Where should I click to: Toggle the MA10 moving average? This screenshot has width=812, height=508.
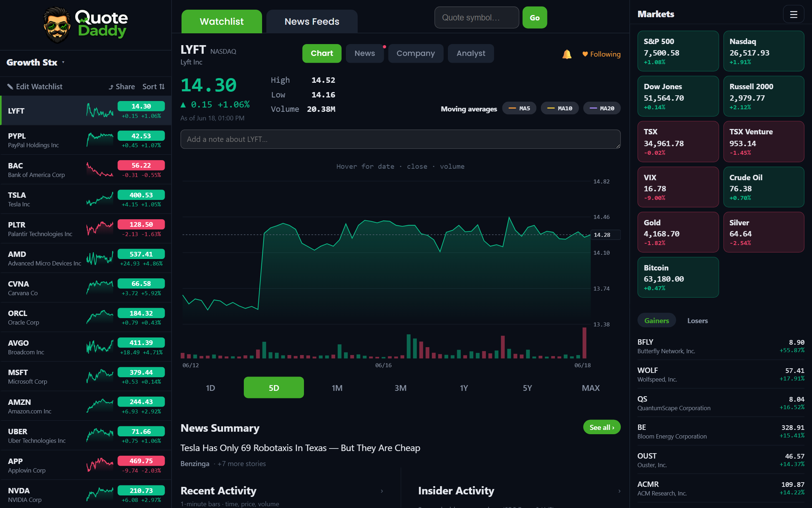click(x=560, y=108)
